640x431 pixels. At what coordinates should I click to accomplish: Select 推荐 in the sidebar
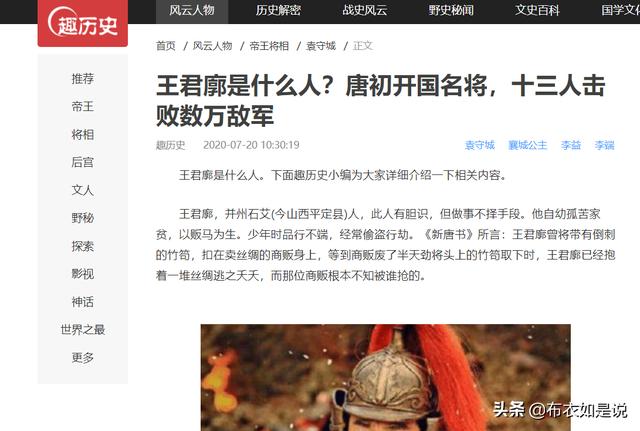pos(83,78)
